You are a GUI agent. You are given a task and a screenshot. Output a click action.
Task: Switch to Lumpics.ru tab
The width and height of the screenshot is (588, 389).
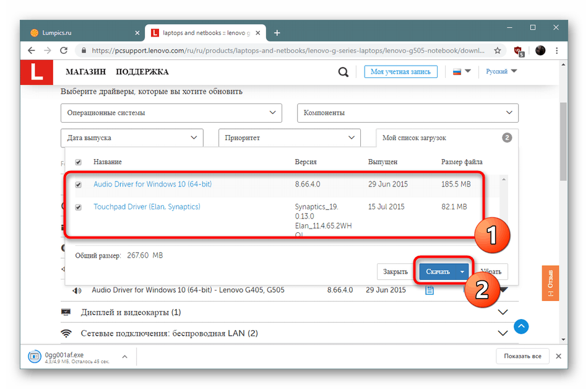pyautogui.click(x=85, y=33)
